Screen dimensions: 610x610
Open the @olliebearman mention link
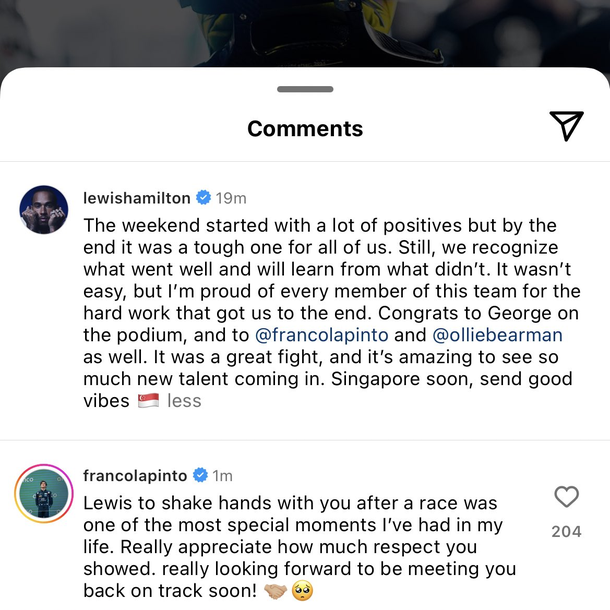(497, 335)
